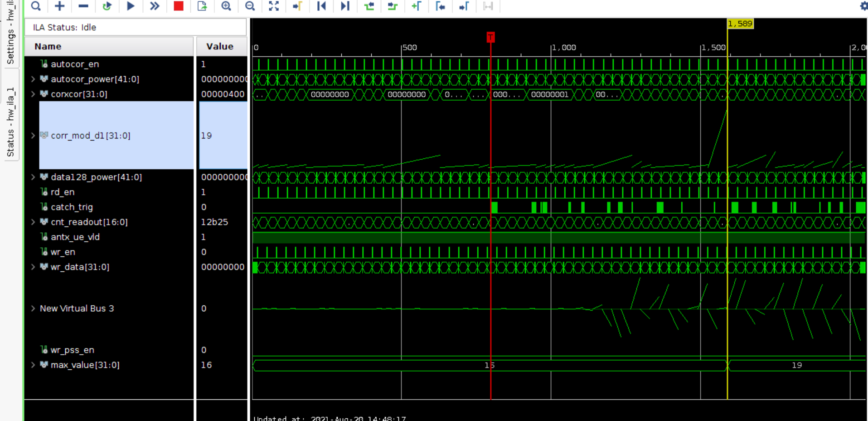Expand wr_data[31:0] bus

[x=33, y=267]
